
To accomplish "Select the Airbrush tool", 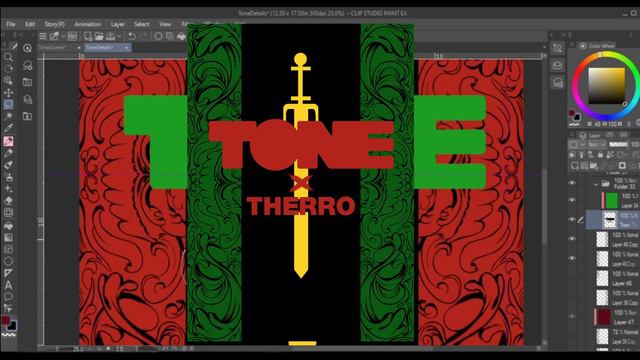I will pos(8,177).
